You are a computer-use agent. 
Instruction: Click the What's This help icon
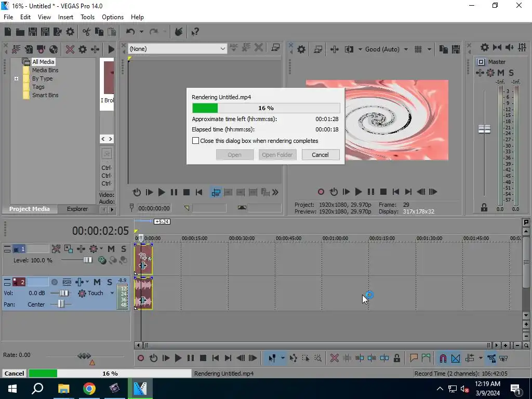point(195,32)
